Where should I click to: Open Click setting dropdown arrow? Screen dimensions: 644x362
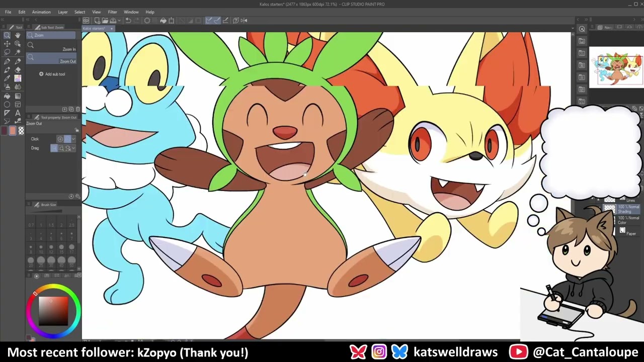73,139
